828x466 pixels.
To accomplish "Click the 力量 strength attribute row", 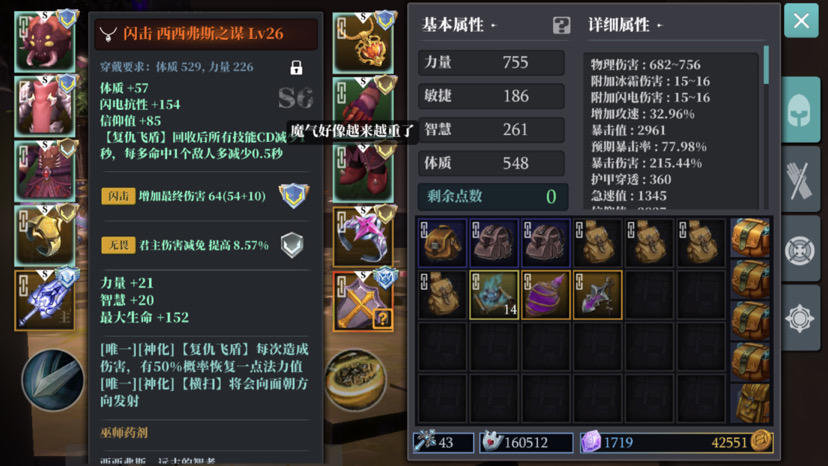I will point(491,62).
